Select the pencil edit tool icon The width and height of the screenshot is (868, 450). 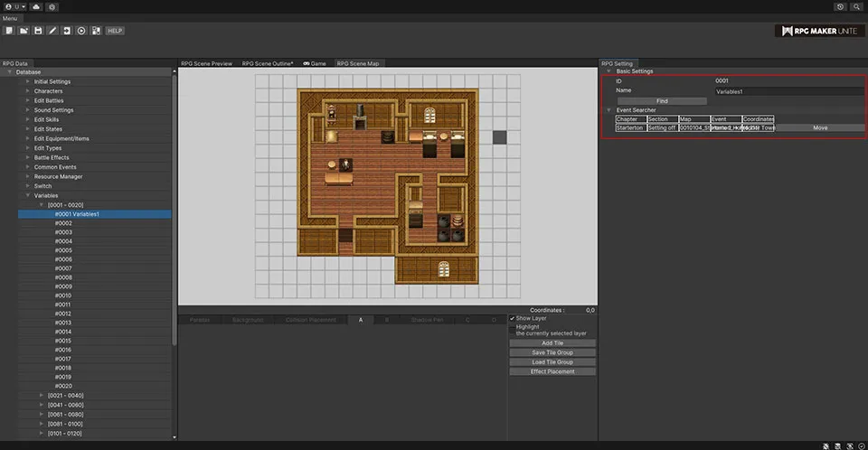pos(52,31)
